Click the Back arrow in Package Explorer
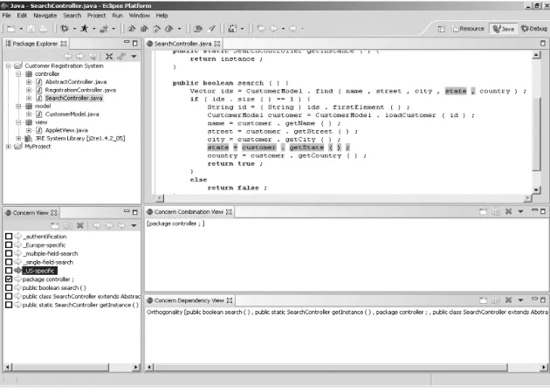This screenshot has height=392, width=550. [68, 56]
